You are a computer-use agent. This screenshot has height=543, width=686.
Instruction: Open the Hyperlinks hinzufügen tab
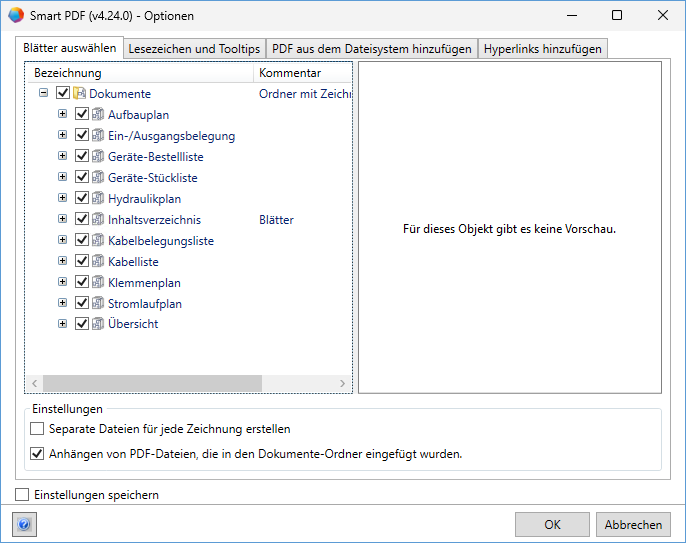point(542,49)
